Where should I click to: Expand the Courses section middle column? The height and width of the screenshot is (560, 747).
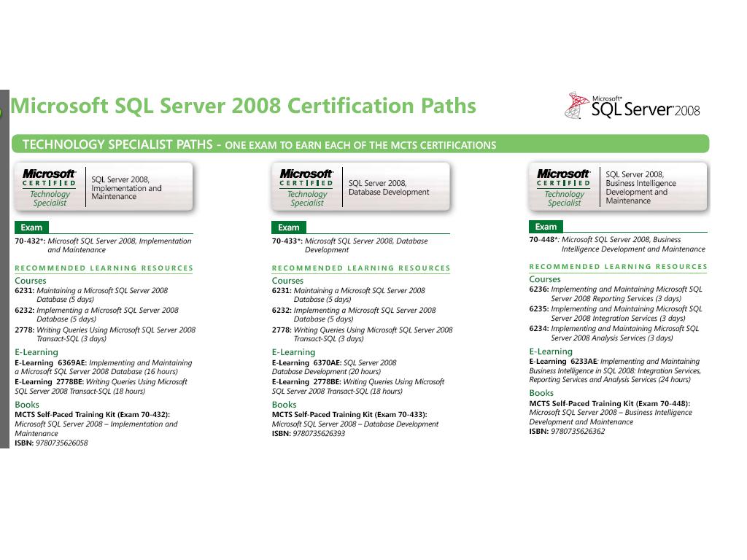point(287,280)
